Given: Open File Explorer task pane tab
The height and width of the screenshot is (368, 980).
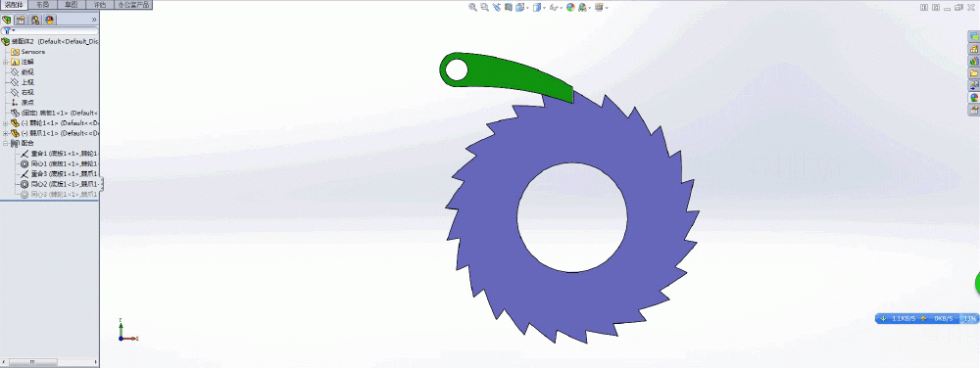Looking at the screenshot, I should pyautogui.click(x=973, y=73).
